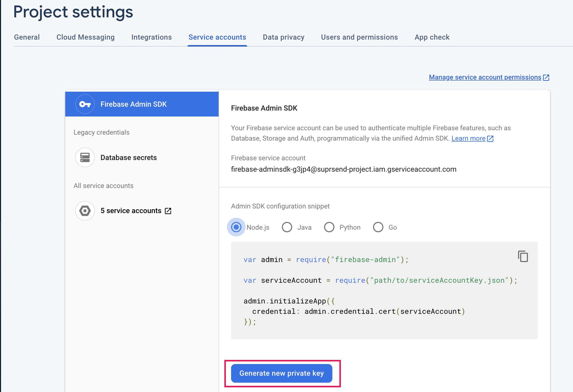Go to the Data privacy tab
This screenshot has width=573, height=392.
pyautogui.click(x=284, y=37)
